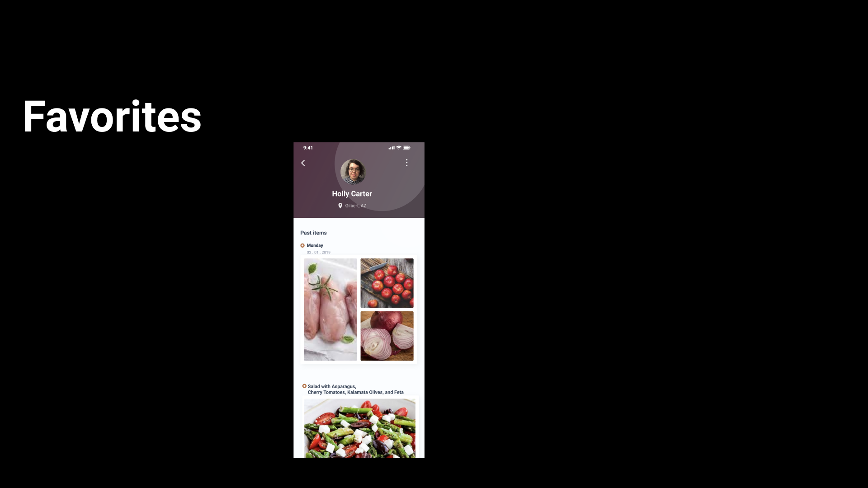
Task: Open the sliced red onion photo
Action: pos(387,336)
